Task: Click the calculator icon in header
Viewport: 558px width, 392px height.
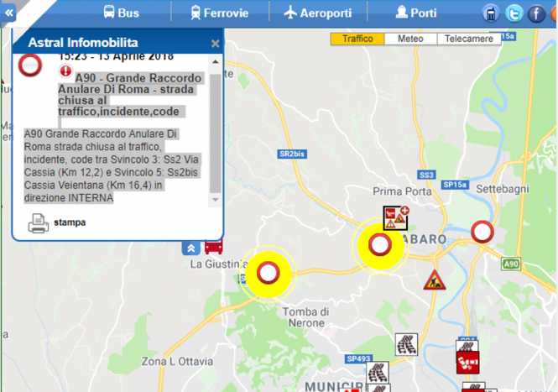Action: pyautogui.click(x=491, y=13)
